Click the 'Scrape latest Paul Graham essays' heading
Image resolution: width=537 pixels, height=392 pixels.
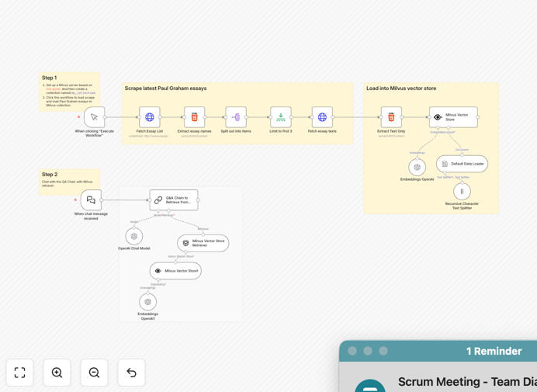click(x=165, y=88)
